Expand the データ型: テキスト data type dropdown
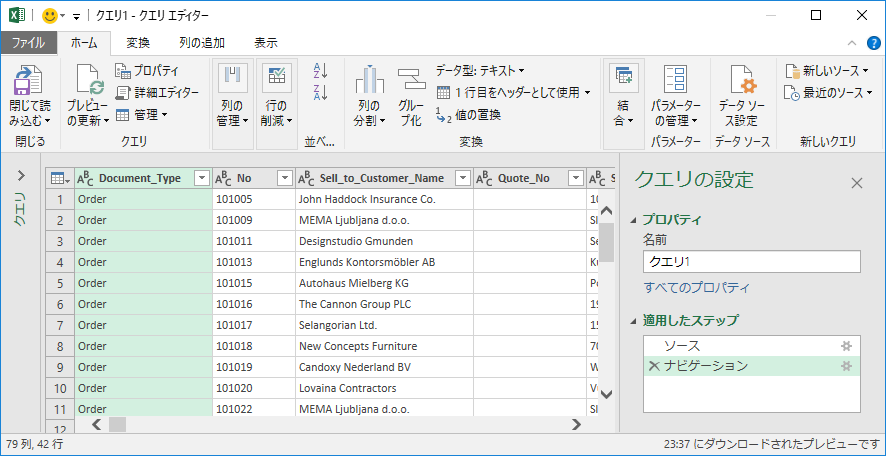The image size is (886, 456). click(480, 70)
